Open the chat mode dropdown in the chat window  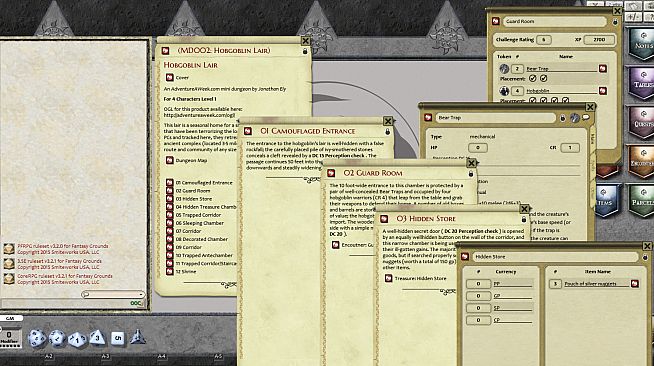(113, 294)
